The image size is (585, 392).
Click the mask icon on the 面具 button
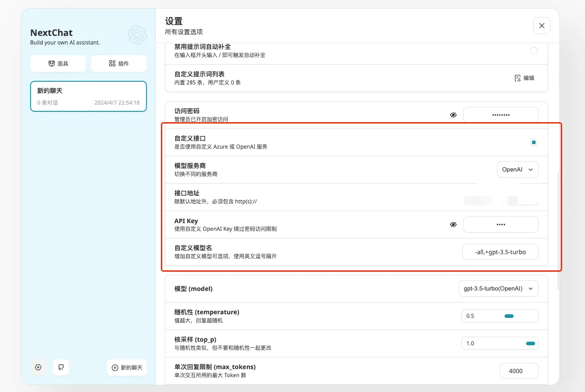click(51, 63)
